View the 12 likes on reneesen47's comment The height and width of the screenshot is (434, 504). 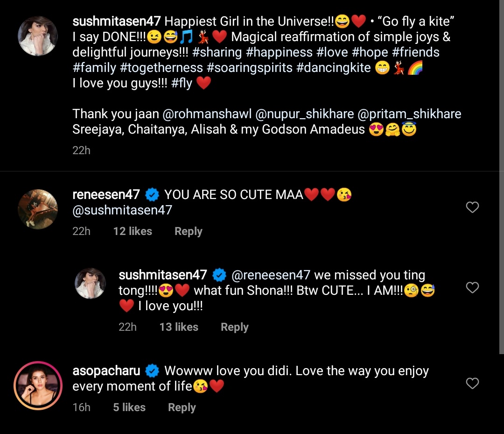pos(133,231)
